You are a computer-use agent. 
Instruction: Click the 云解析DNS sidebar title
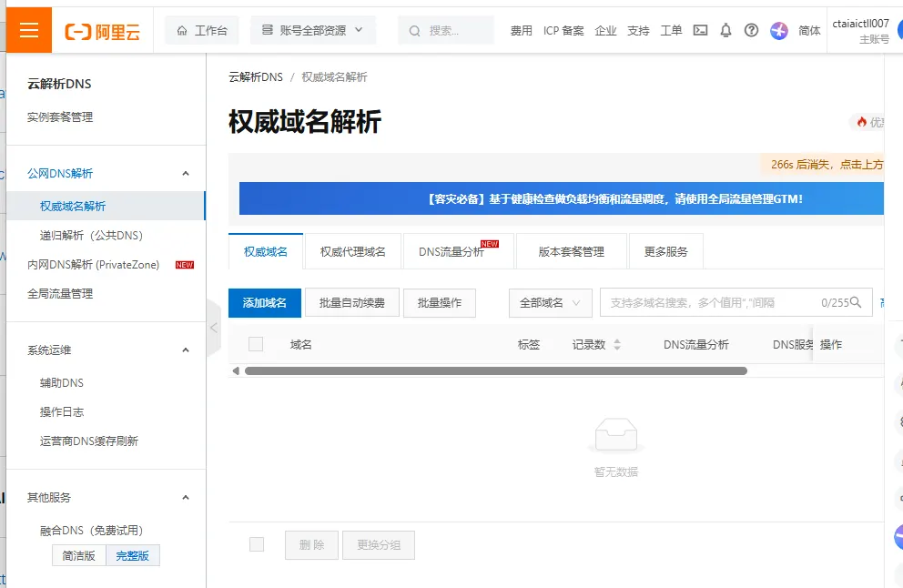point(59,84)
